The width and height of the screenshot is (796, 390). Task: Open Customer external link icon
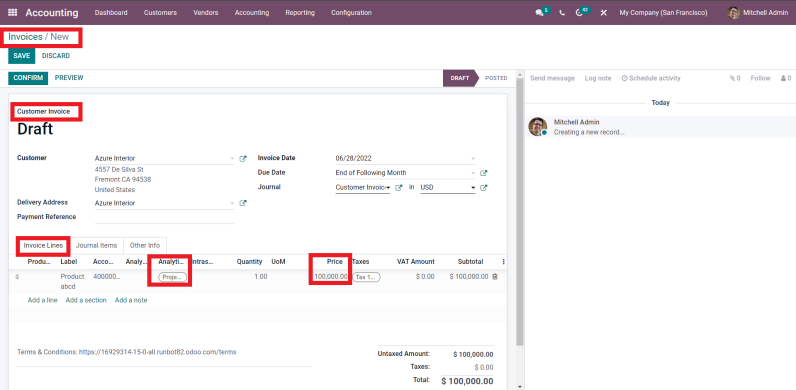(243, 158)
